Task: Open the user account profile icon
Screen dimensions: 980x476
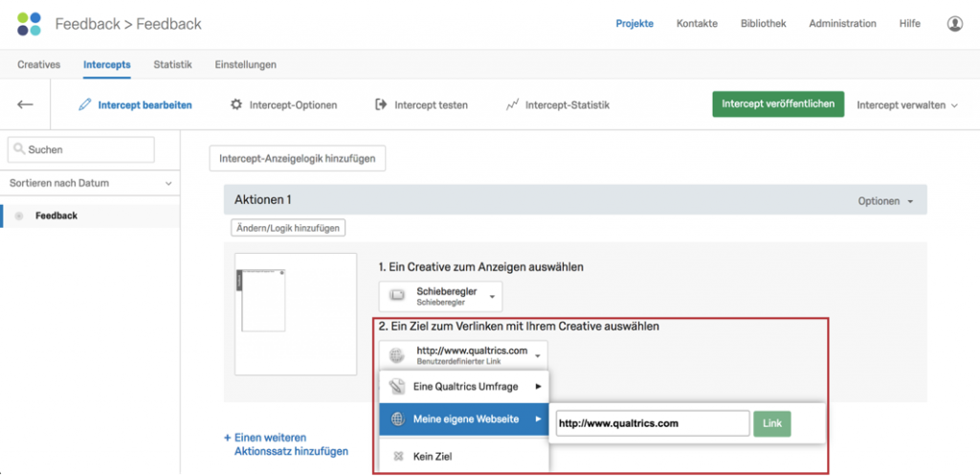Action: pos(954,24)
